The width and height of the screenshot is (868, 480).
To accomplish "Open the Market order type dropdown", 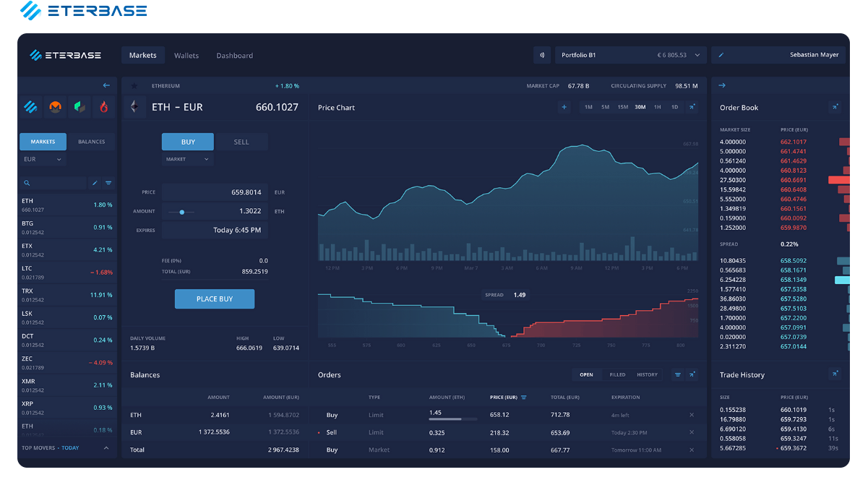I will click(x=188, y=159).
